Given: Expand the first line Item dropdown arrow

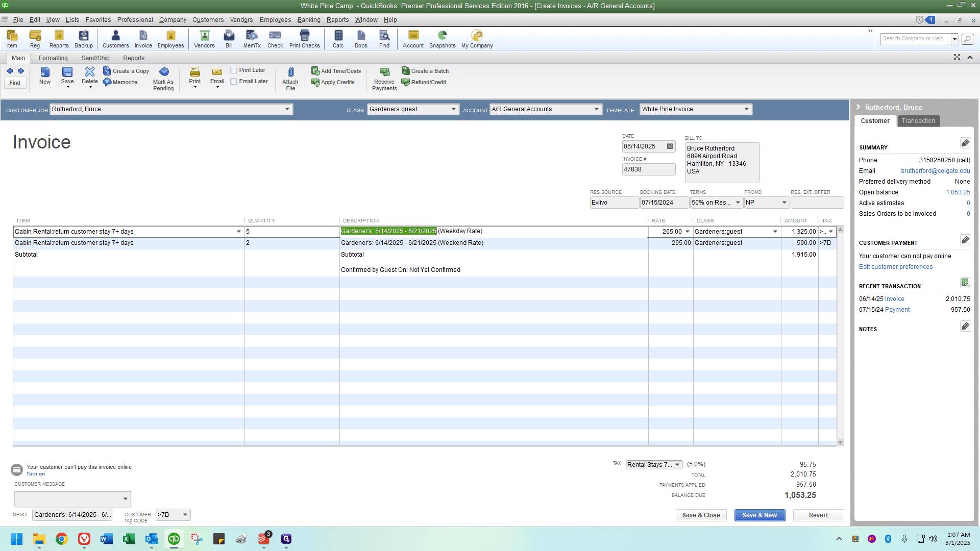Looking at the screenshot, I should point(238,232).
